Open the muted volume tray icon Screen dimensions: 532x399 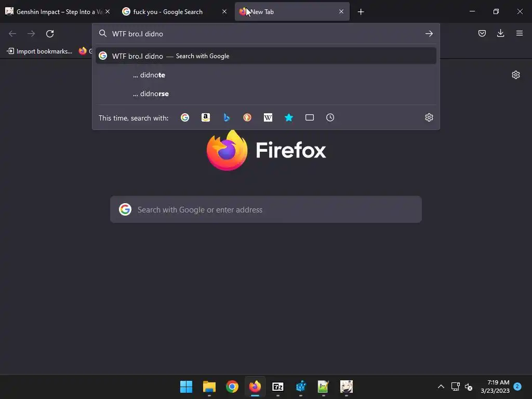pos(469,387)
